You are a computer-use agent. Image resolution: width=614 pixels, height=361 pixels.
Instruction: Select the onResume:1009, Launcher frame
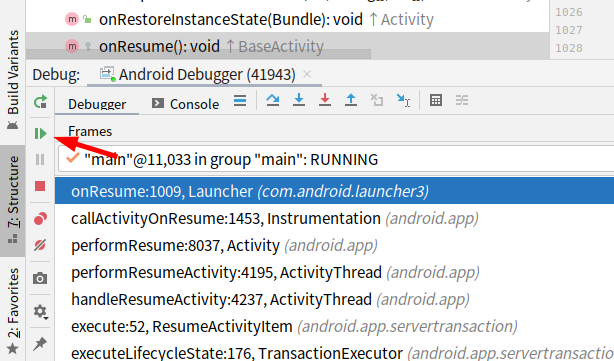(x=334, y=191)
